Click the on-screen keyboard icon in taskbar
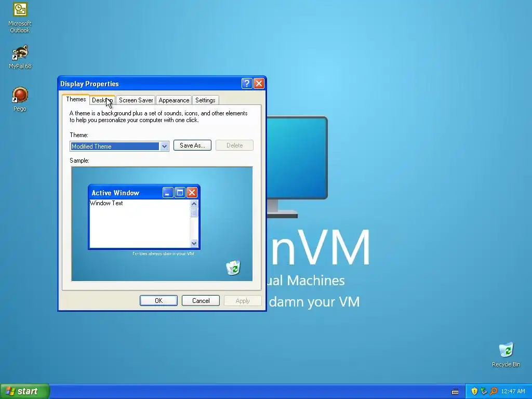The image size is (532, 399). pyautogui.click(x=455, y=392)
